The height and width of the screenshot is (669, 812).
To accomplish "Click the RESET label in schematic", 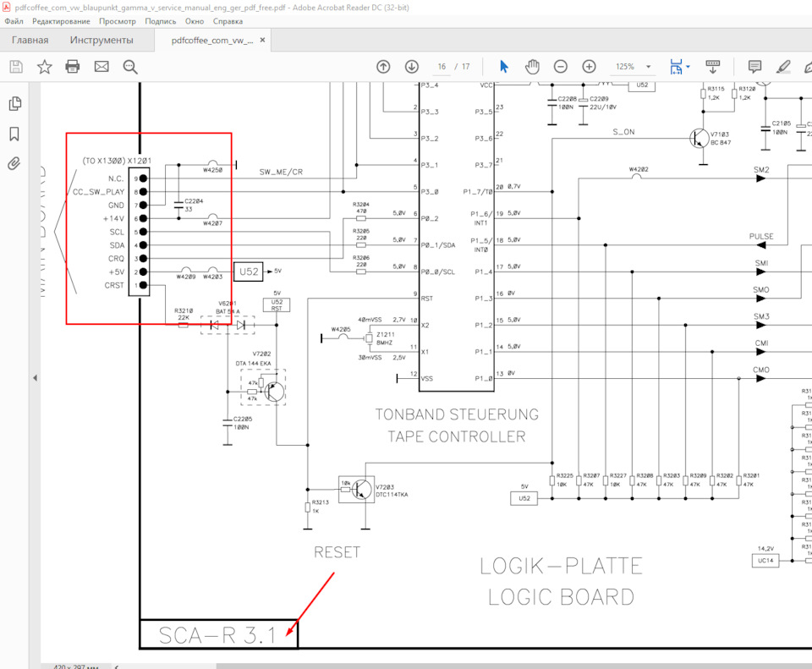I will point(337,552).
